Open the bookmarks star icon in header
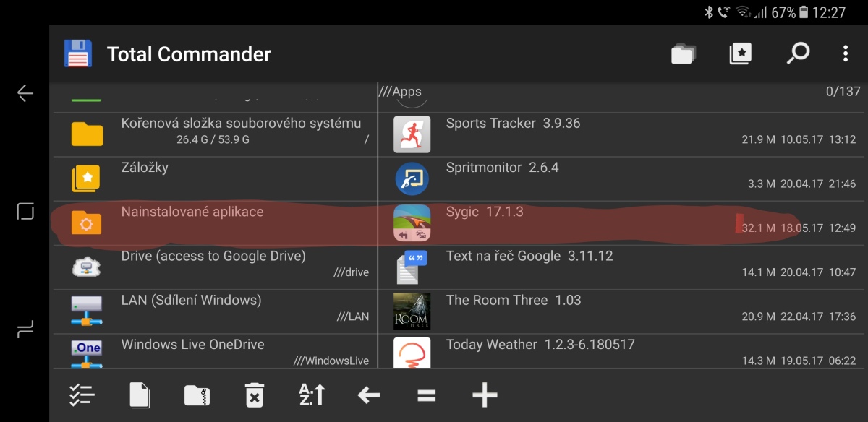The image size is (868, 422). pyautogui.click(x=741, y=53)
